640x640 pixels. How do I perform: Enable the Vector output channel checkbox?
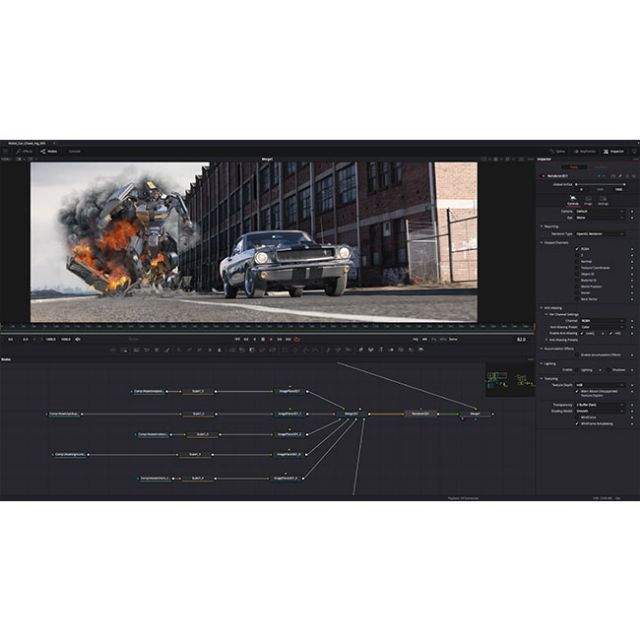(x=577, y=293)
